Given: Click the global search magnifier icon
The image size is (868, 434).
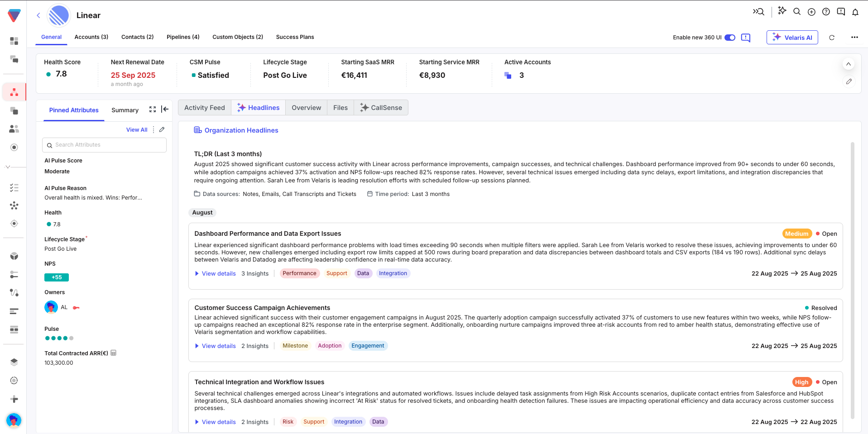Looking at the screenshot, I should coord(797,12).
